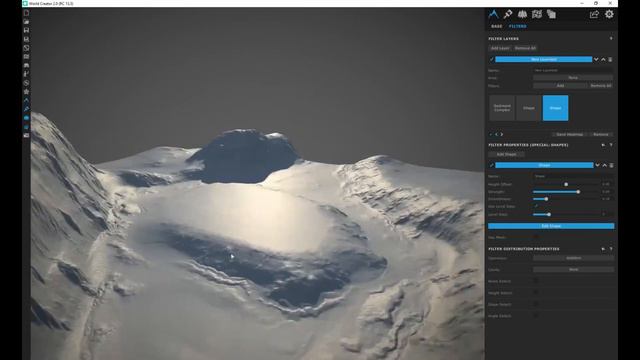Screen dimensions: 640x360
Task: Open the Operation dropdown in distribution properties
Action: coord(573,258)
